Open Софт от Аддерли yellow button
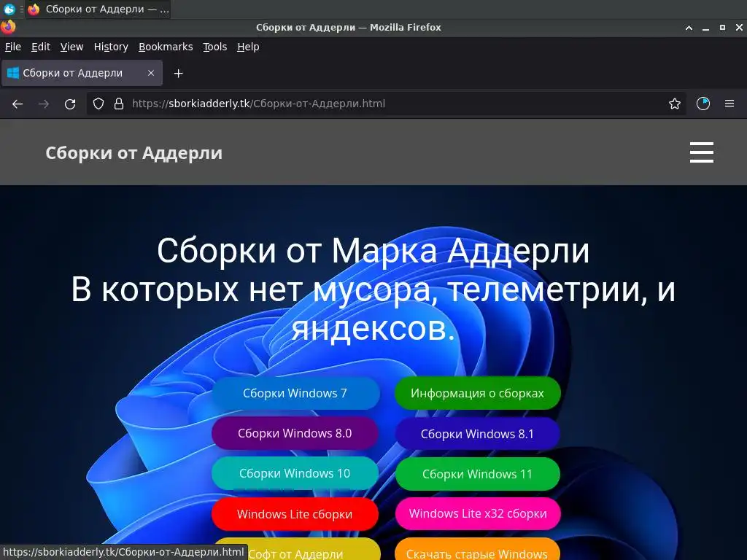The width and height of the screenshot is (747, 560). 296,551
